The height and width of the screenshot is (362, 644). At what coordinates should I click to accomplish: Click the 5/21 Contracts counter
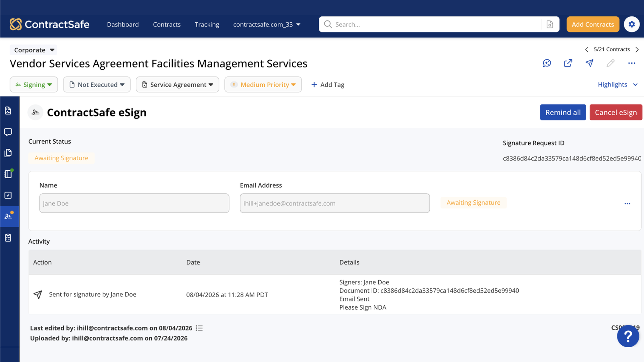pyautogui.click(x=612, y=50)
